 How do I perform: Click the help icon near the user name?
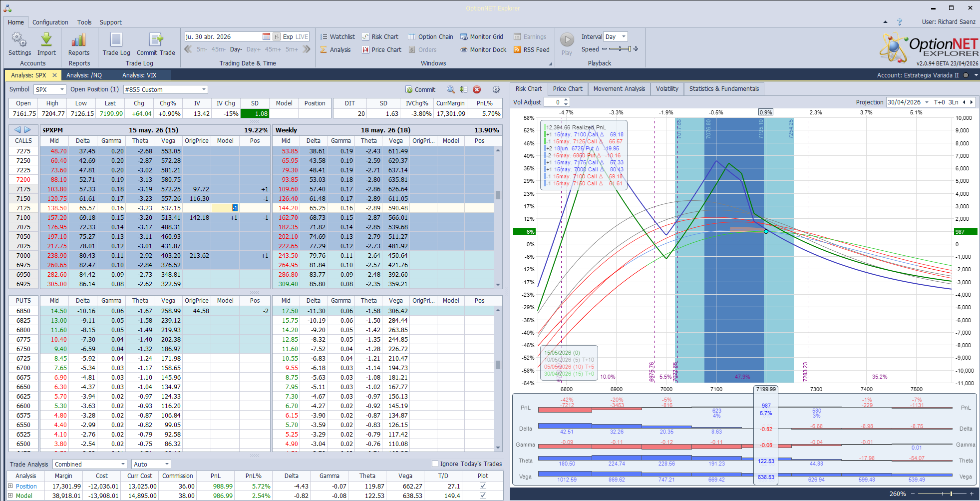coord(900,22)
